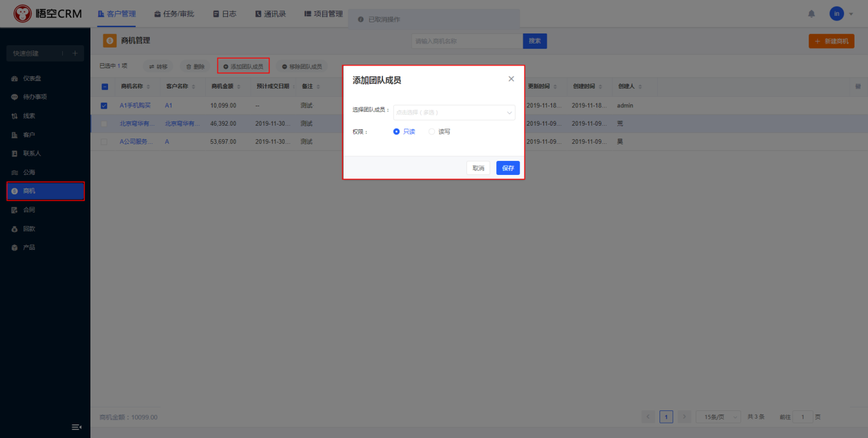Open the 15条/页 page size dropdown
The image size is (868, 438).
(718, 417)
